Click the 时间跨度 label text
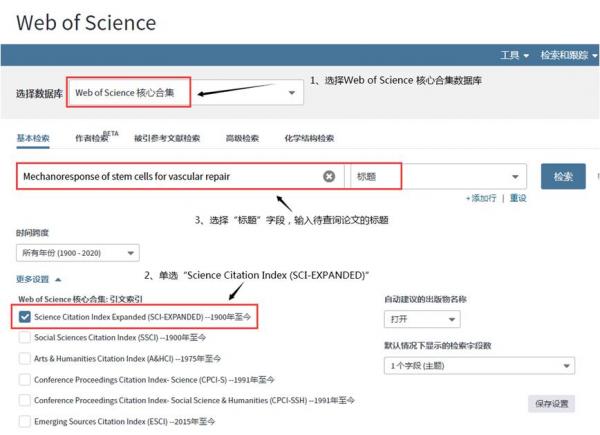Viewport: 600px width, 435px height. [33, 233]
